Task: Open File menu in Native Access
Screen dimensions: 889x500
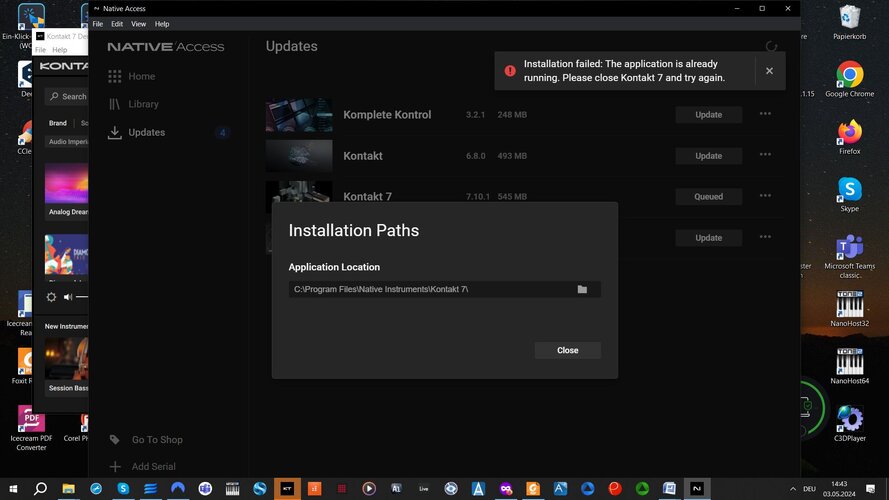Action: [x=98, y=24]
